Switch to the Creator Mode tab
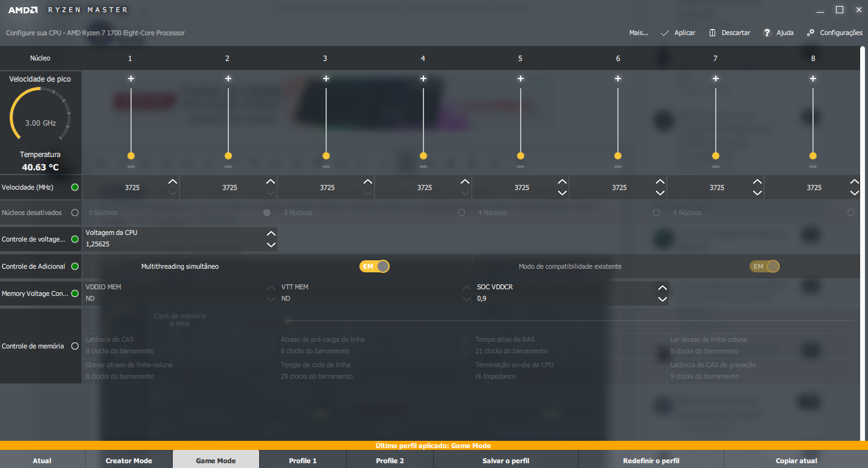 coord(129,460)
